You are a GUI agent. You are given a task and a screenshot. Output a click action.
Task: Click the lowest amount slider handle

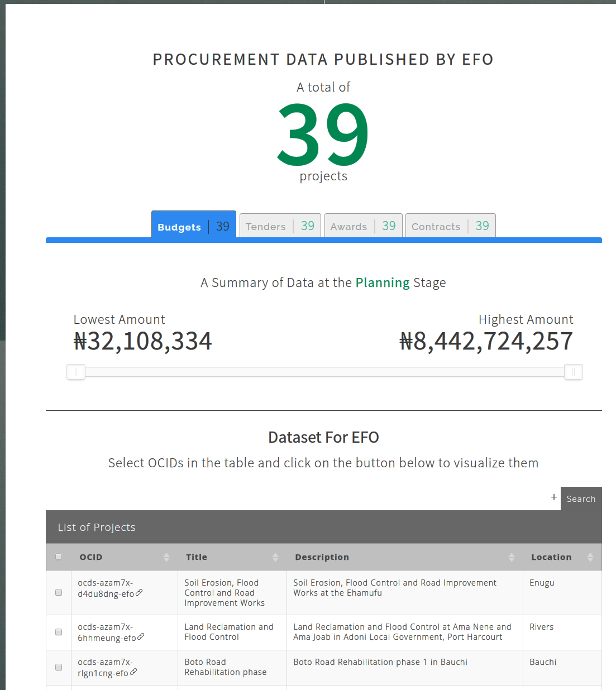(76, 372)
